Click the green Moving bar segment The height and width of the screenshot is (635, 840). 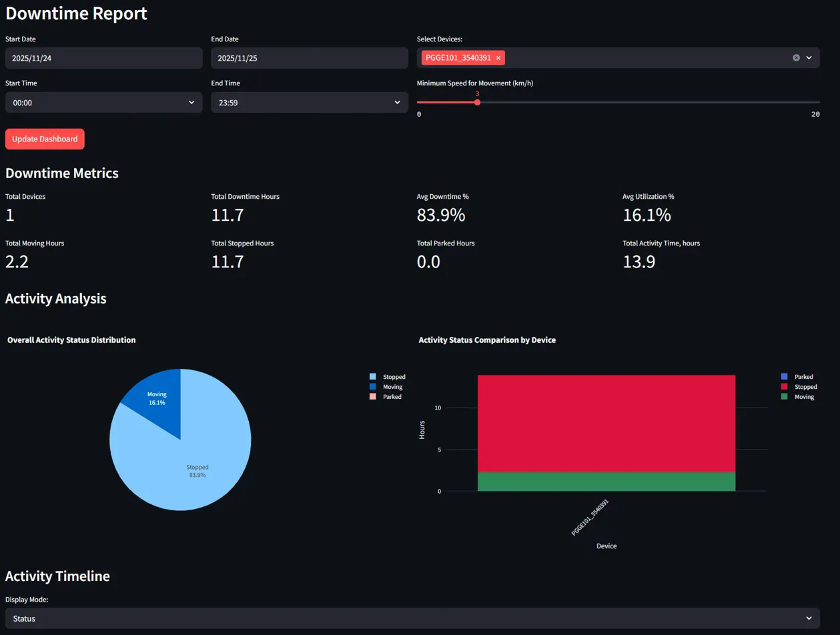coord(606,482)
